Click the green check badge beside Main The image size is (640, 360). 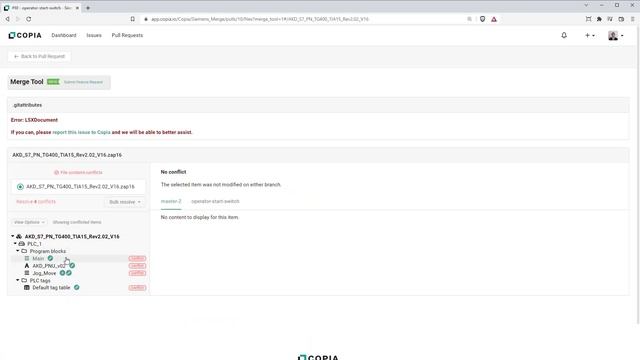pyautogui.click(x=50, y=258)
